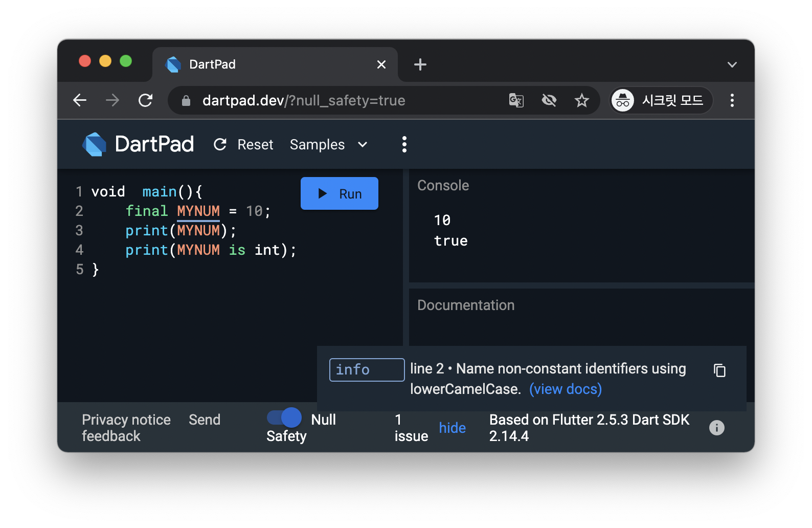The image size is (812, 528).
Task: Expand the Samples dropdown
Action: (x=329, y=145)
